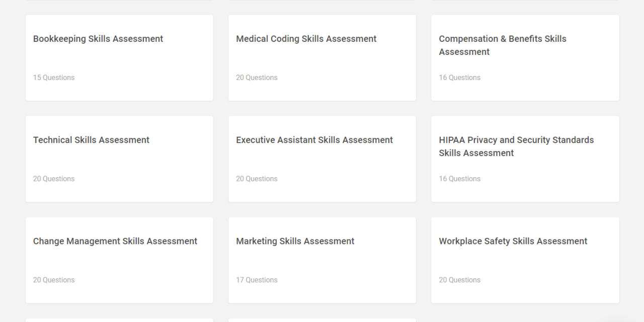The height and width of the screenshot is (322, 644).
Task: Open the Marketing Skills Assessment
Action: point(295,241)
